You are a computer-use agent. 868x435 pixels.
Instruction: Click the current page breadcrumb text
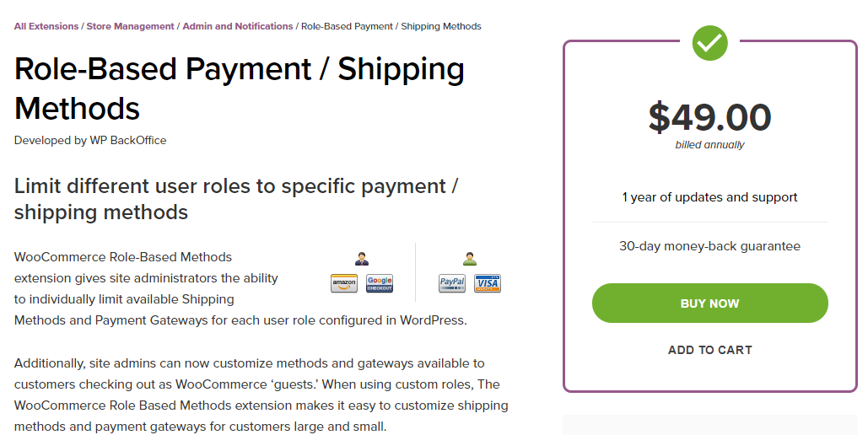(391, 26)
